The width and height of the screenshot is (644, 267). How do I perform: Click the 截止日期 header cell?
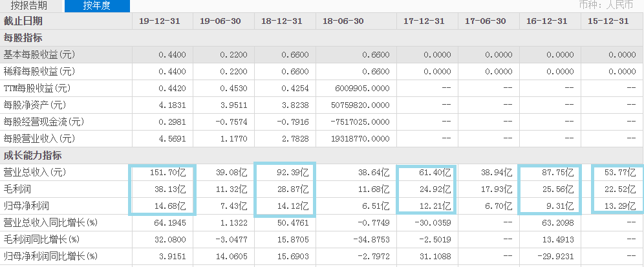click(25, 21)
